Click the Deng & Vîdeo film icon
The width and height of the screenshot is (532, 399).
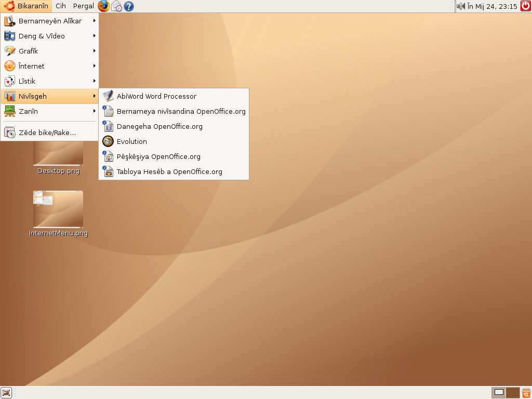tap(9, 36)
